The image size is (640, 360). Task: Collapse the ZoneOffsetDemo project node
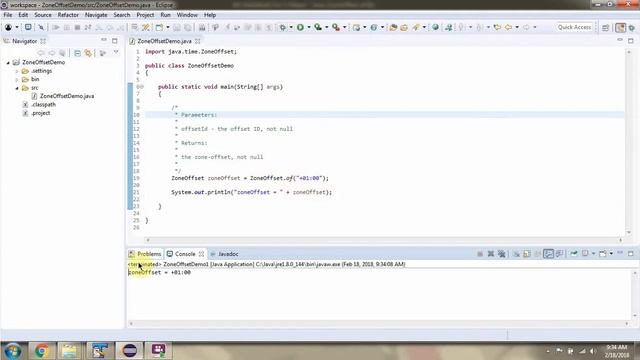tap(8, 62)
